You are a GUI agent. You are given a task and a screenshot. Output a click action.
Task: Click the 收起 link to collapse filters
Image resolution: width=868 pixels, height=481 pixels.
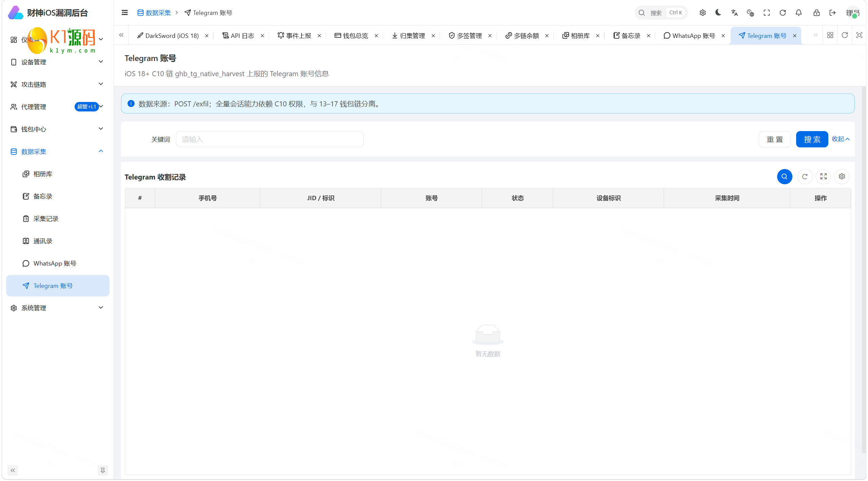click(x=840, y=139)
